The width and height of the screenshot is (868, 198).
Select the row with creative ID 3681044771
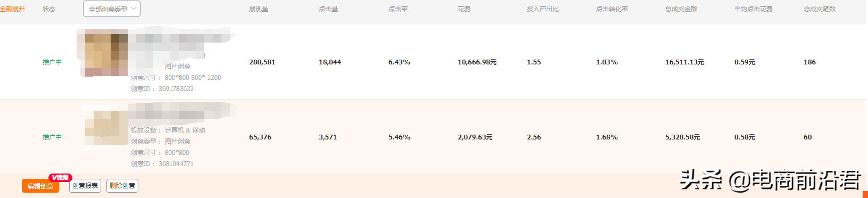(x=433, y=137)
